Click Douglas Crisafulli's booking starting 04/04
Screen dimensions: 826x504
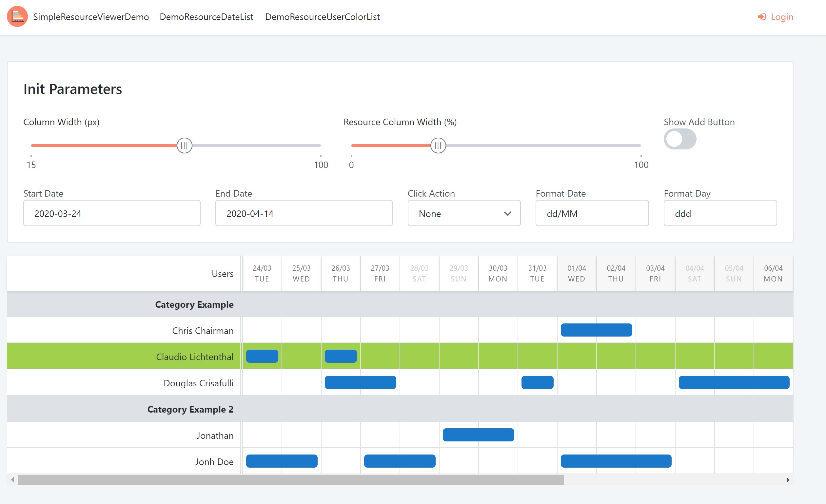(734, 382)
